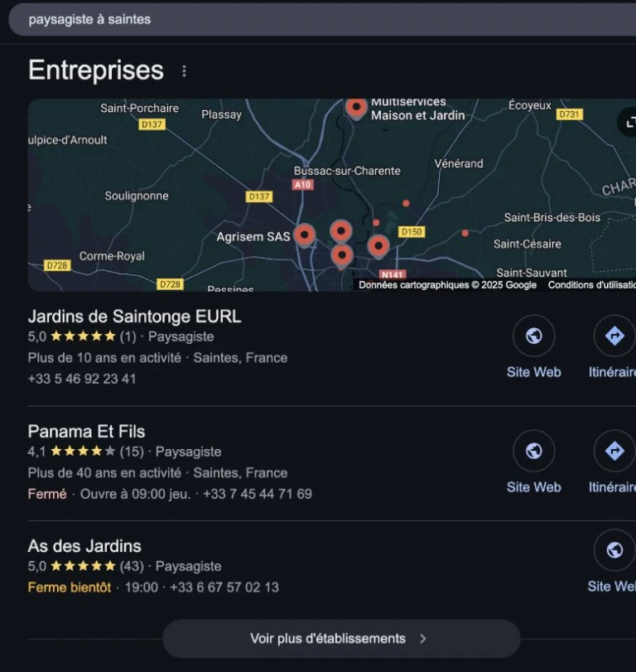
Task: Click the Site Web label under Jardins de Saintonge
Action: coord(533,372)
